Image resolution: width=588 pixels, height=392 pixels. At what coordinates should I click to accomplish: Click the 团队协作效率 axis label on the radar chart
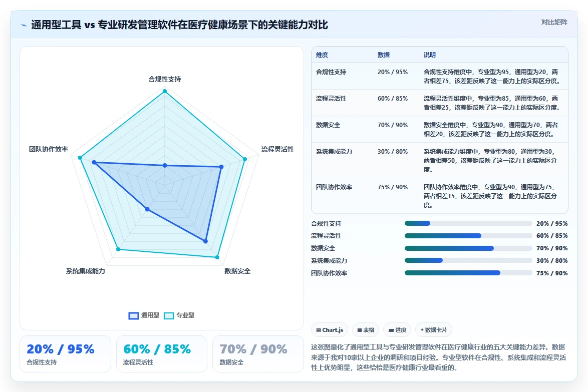click(x=49, y=149)
